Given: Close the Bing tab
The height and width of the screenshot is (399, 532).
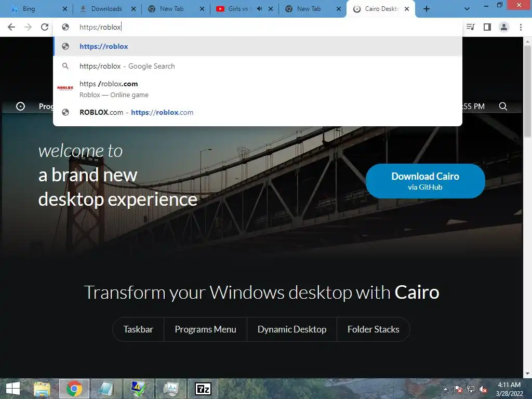Looking at the screenshot, I should pos(65,9).
